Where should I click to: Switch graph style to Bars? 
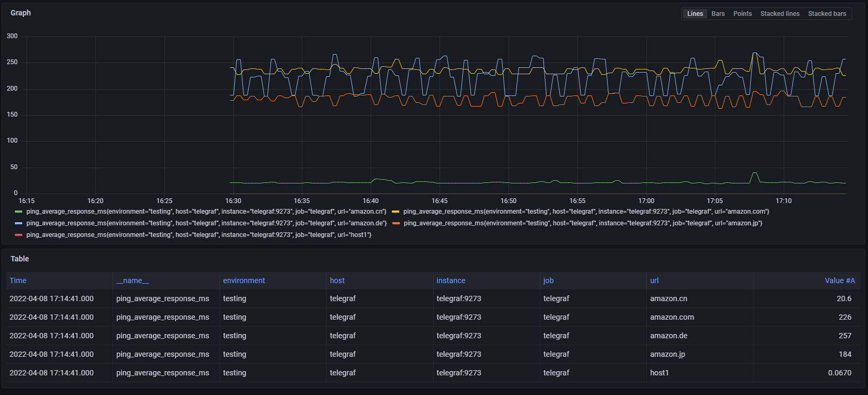coord(718,14)
